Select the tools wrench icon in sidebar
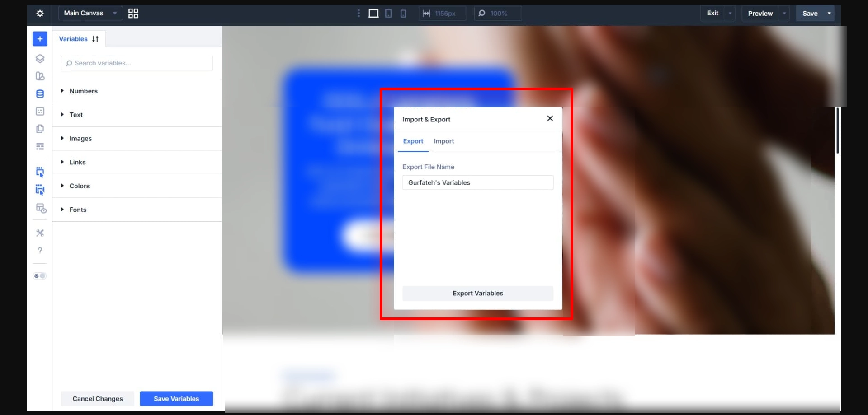Screen dimensions: 868x415 point(40,233)
